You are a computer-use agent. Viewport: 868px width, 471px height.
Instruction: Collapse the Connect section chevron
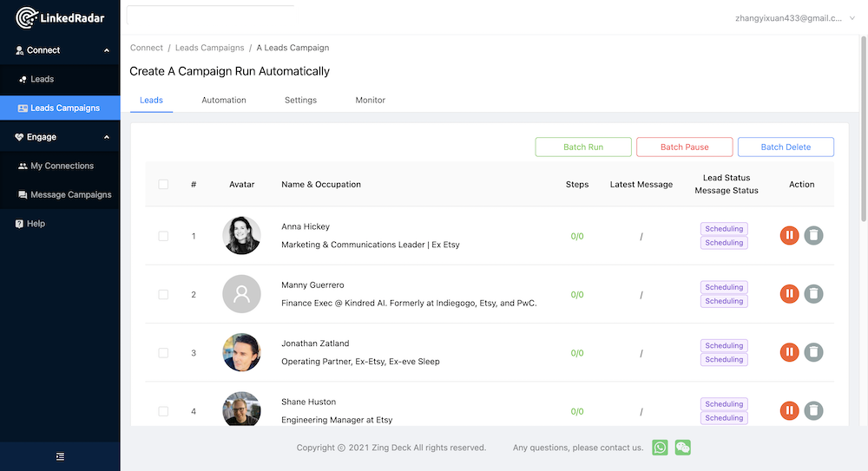(107, 50)
